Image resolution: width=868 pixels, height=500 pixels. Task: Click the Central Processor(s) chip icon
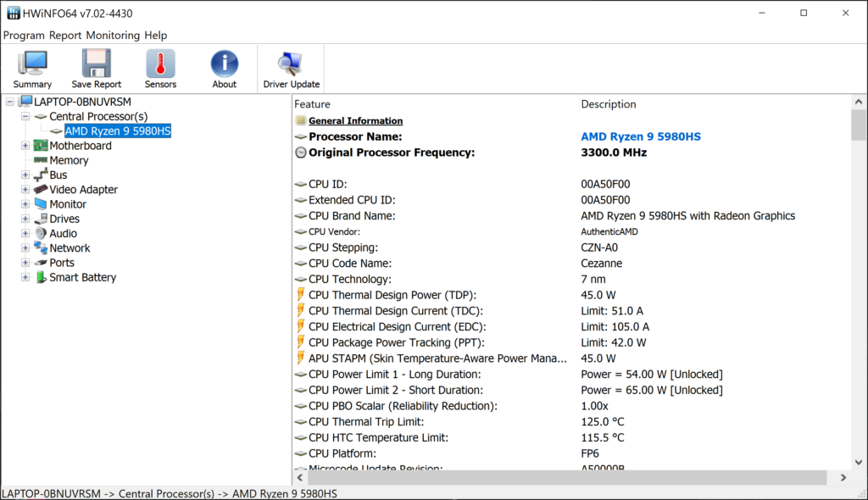(41, 116)
